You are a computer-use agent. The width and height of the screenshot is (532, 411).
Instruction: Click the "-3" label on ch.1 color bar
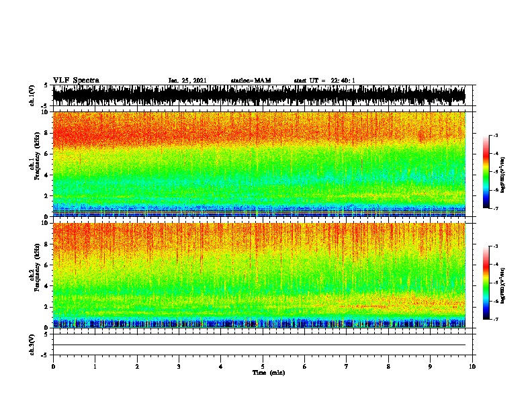495,135
